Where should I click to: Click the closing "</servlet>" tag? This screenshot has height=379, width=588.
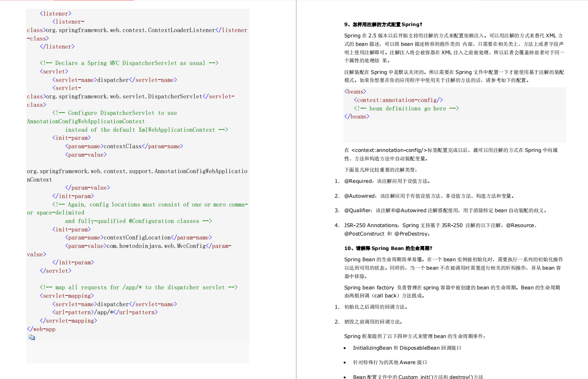[x=55, y=271]
